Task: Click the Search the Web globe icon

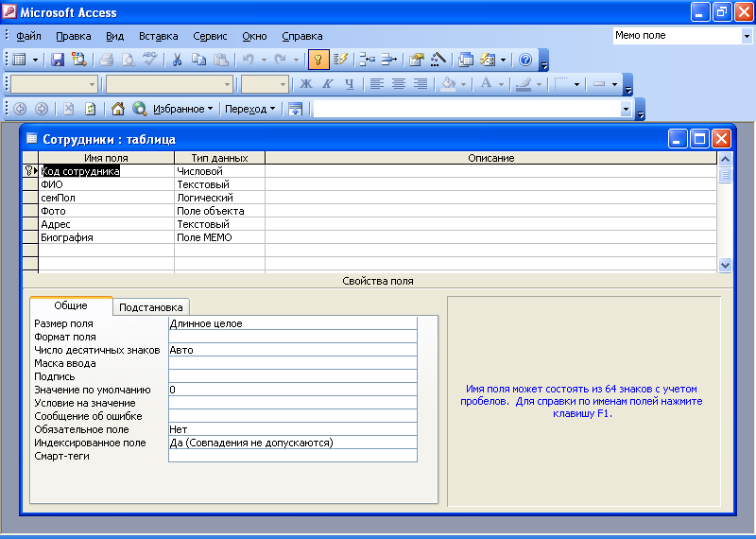Action: tap(139, 109)
